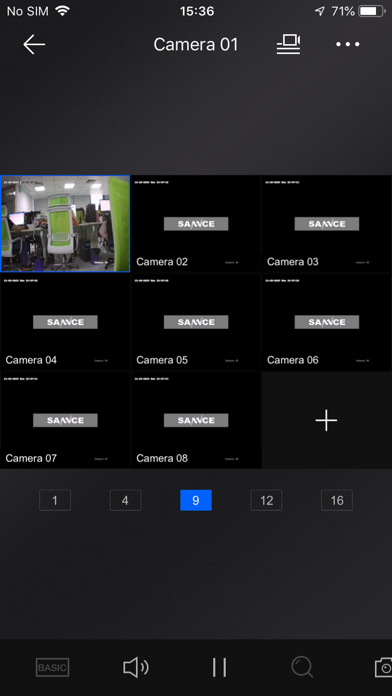This screenshot has width=392, height=696.
Task: Select the Camera 02 tile
Action: (196, 223)
